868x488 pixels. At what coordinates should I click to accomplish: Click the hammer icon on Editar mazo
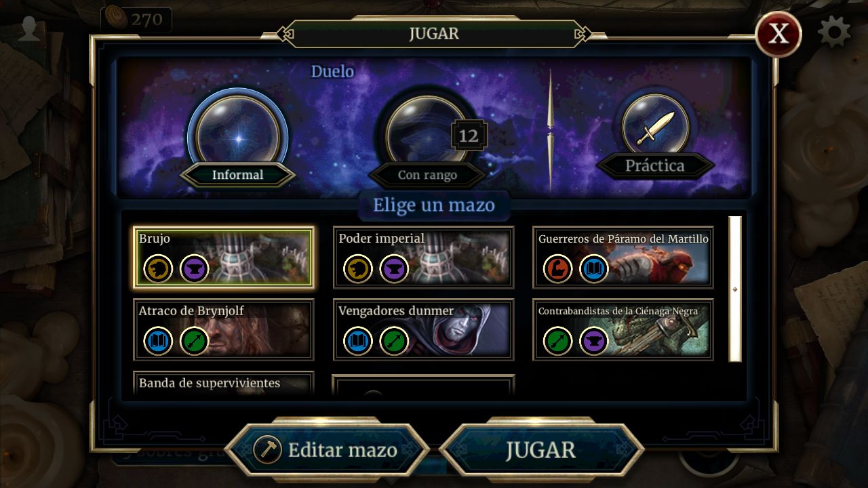click(x=267, y=449)
